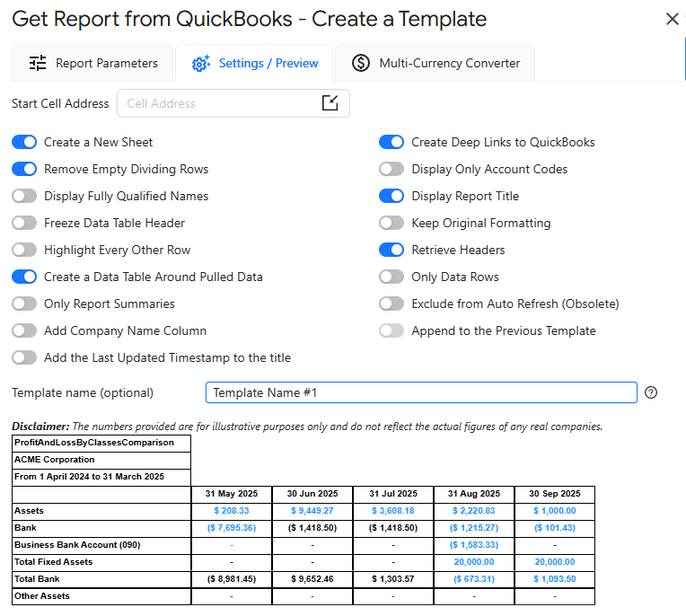Click the $ 208.33 Assets link

(231, 510)
